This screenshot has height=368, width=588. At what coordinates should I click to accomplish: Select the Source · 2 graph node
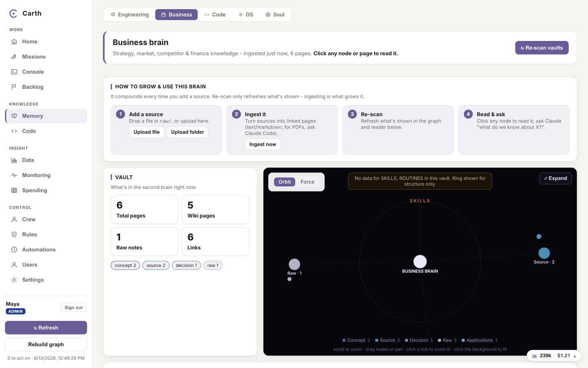(x=544, y=253)
